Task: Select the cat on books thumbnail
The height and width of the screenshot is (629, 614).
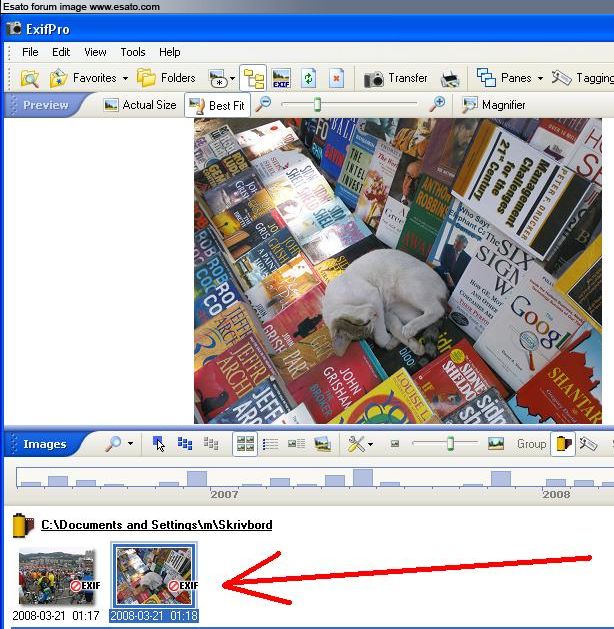Action: pos(154,575)
